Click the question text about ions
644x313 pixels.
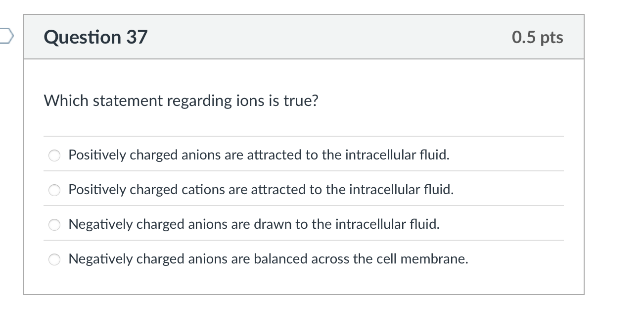181,101
